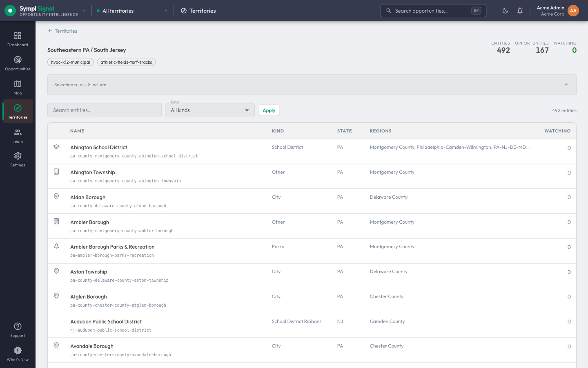Click athletic-fields-turf-tracks tag chip
This screenshot has height=368, width=588.
[126, 62]
